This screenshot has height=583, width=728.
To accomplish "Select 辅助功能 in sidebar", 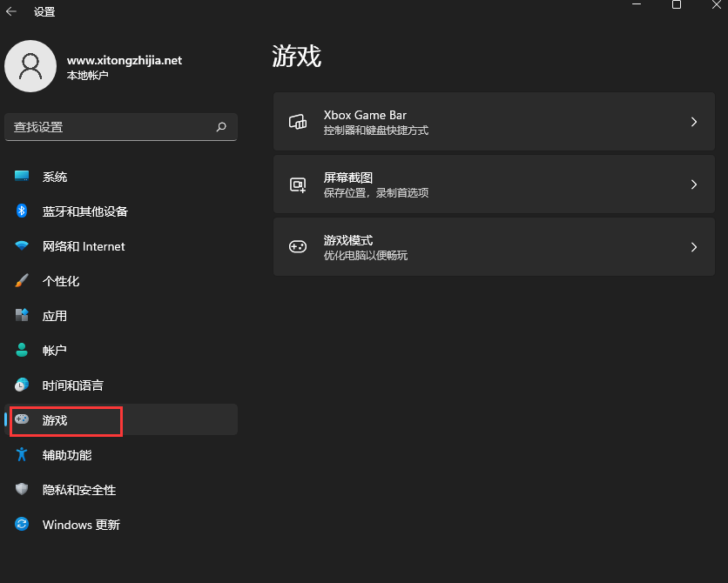I will (x=121, y=454).
